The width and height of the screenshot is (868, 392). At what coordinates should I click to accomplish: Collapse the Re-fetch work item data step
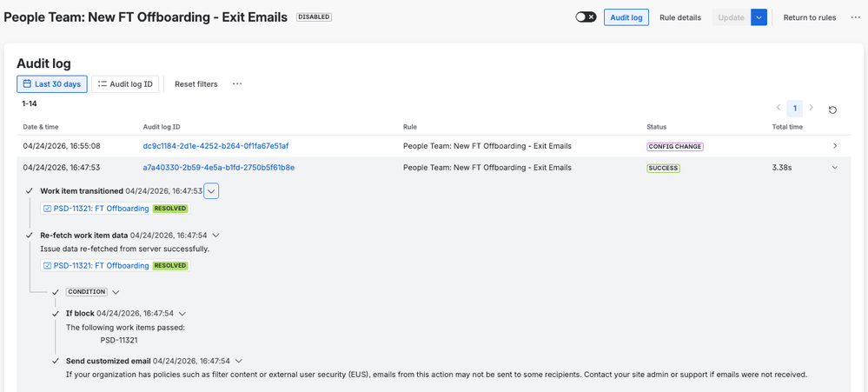point(215,235)
